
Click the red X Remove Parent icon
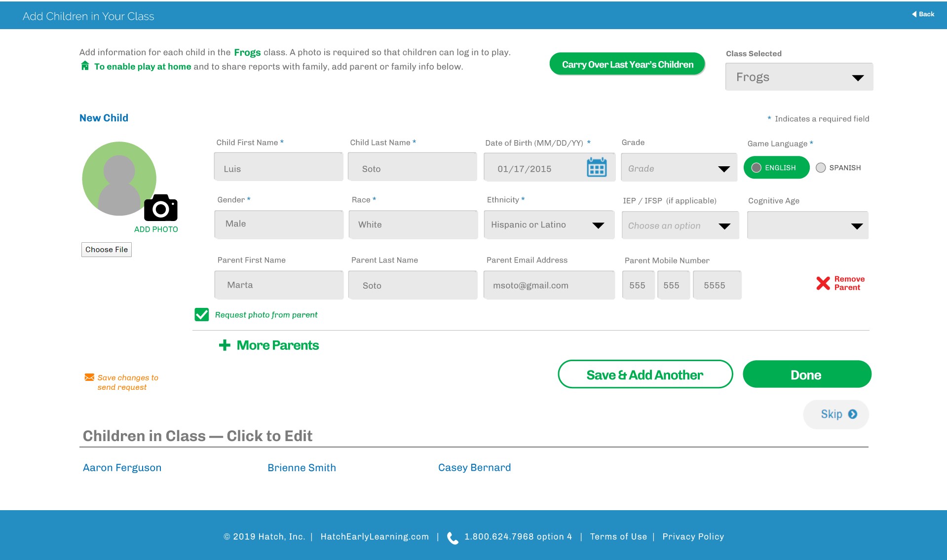pos(823,283)
